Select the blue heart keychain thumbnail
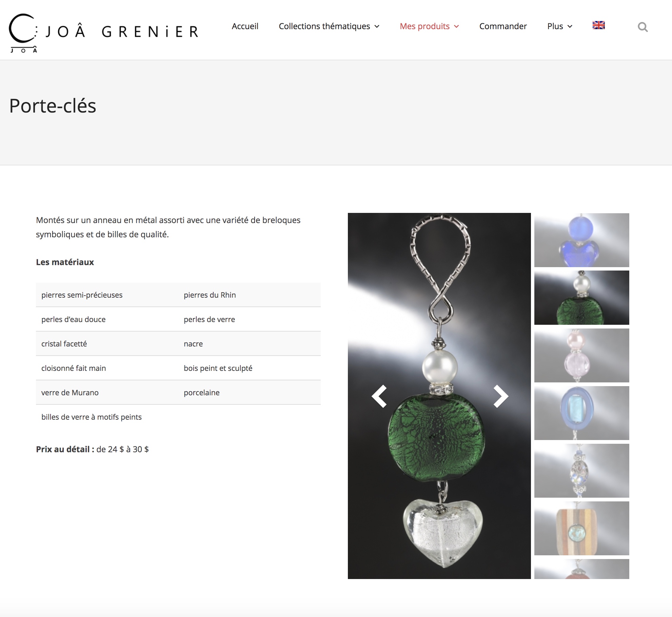 pos(581,240)
